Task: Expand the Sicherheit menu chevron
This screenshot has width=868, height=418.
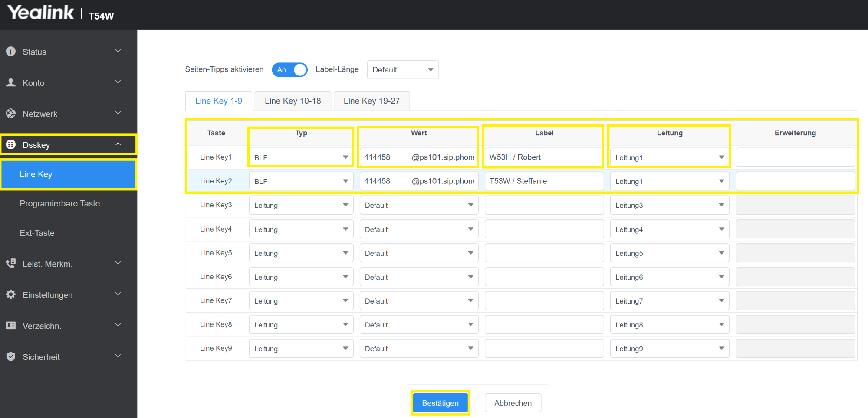Action: coord(118,356)
